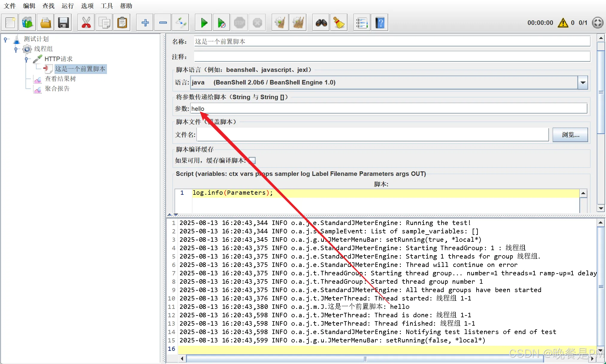Open Search with binoculars icon
This screenshot has height=364, width=606.
pyautogui.click(x=321, y=22)
